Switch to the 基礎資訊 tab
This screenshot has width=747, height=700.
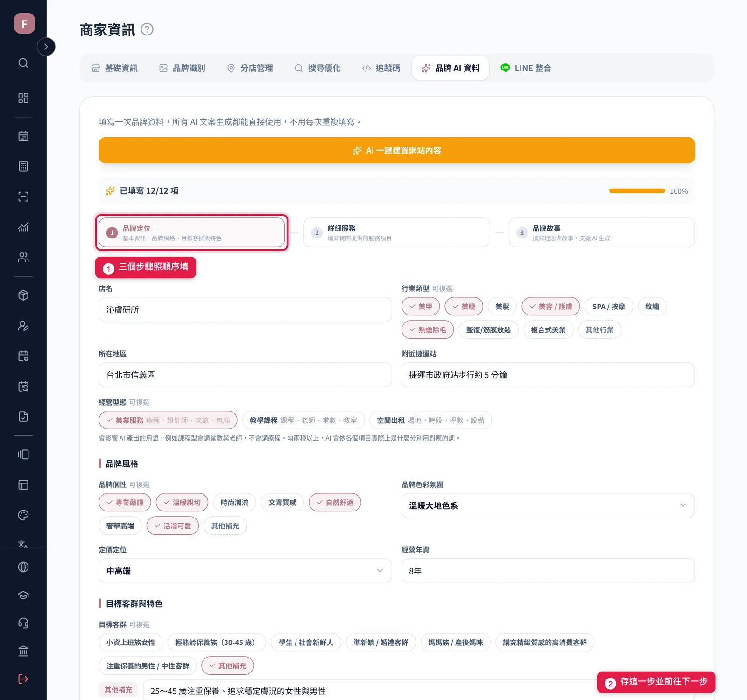(114, 68)
